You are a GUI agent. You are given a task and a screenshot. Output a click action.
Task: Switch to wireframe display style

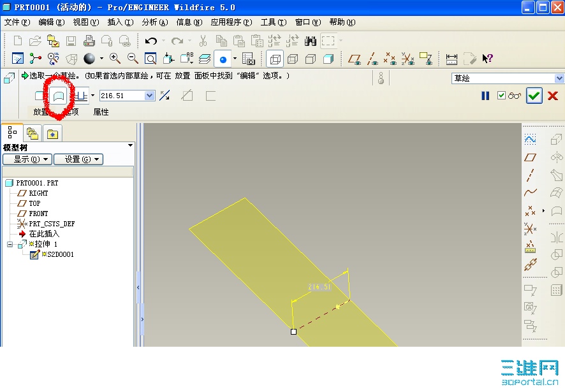point(275,59)
